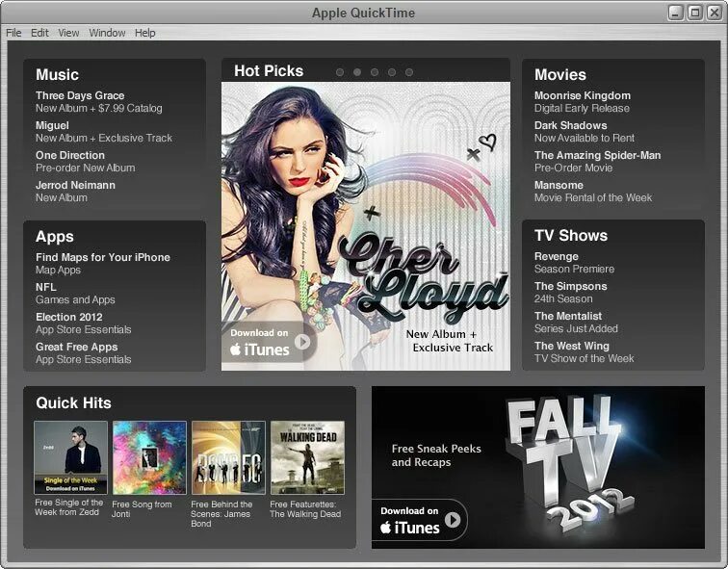Open the Window menu

107,33
